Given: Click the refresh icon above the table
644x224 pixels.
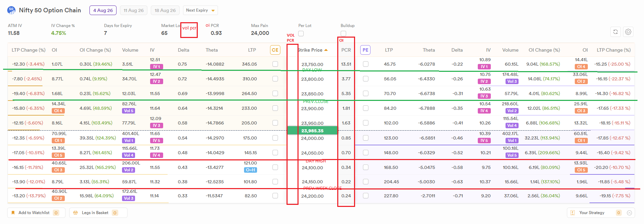Looking at the screenshot, I should [x=616, y=32].
